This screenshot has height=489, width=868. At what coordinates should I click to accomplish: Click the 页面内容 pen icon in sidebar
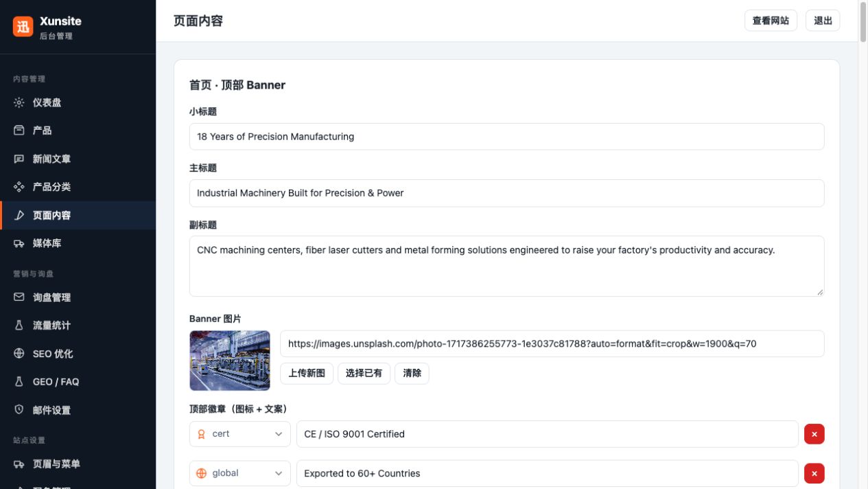click(19, 215)
